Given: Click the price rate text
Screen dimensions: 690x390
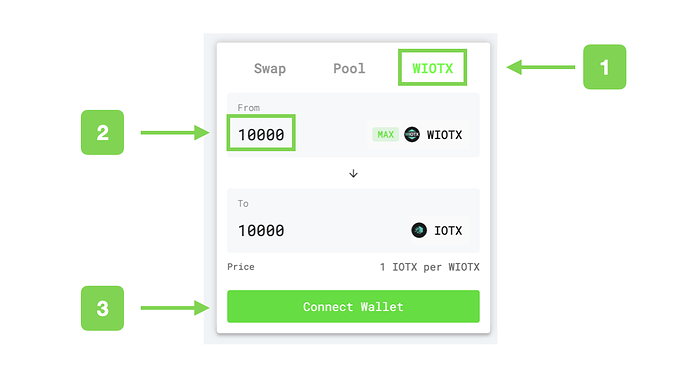Looking at the screenshot, I should pos(429,267).
